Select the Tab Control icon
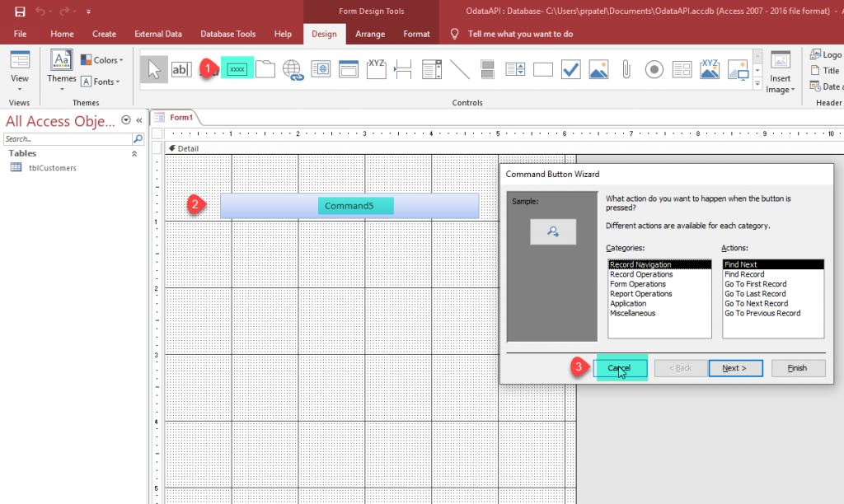This screenshot has height=504, width=844. point(265,69)
